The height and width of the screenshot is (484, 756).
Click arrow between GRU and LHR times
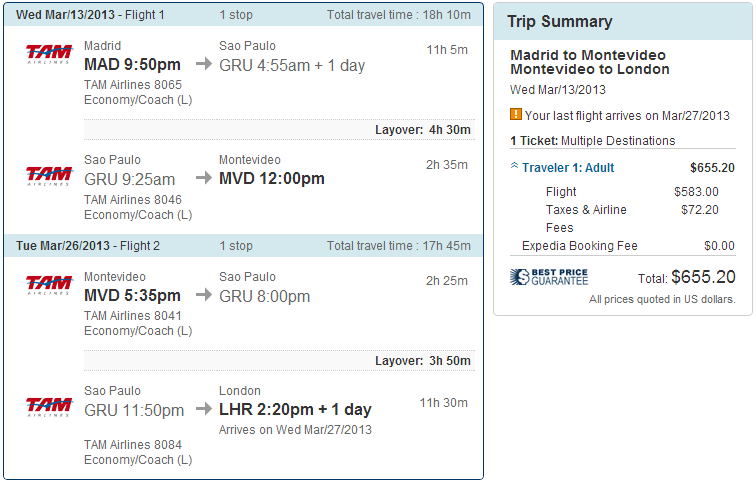[204, 410]
